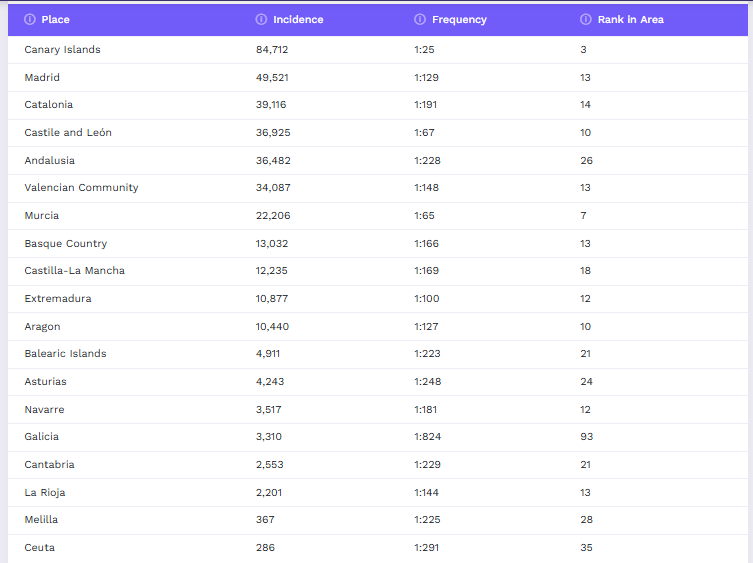Click the Ceuta row name
Image resolution: width=753 pixels, height=563 pixels.
39,548
